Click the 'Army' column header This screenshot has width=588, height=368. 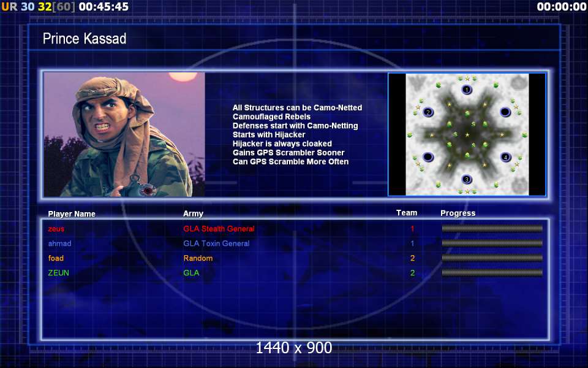pos(193,213)
